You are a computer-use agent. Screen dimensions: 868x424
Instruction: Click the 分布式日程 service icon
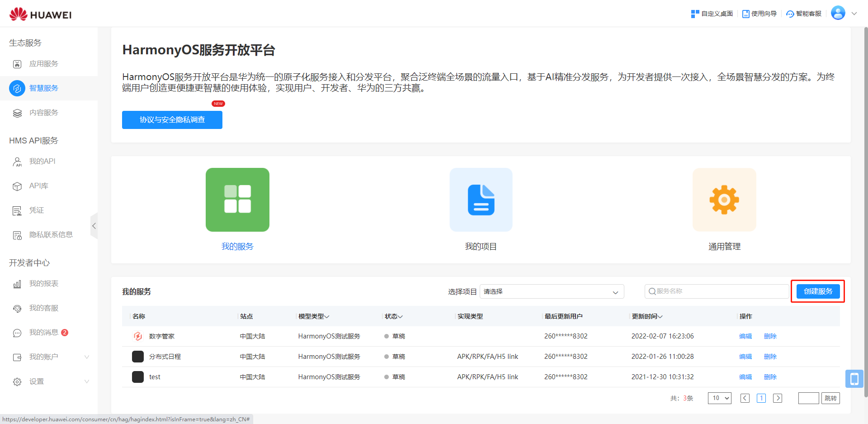coord(138,357)
